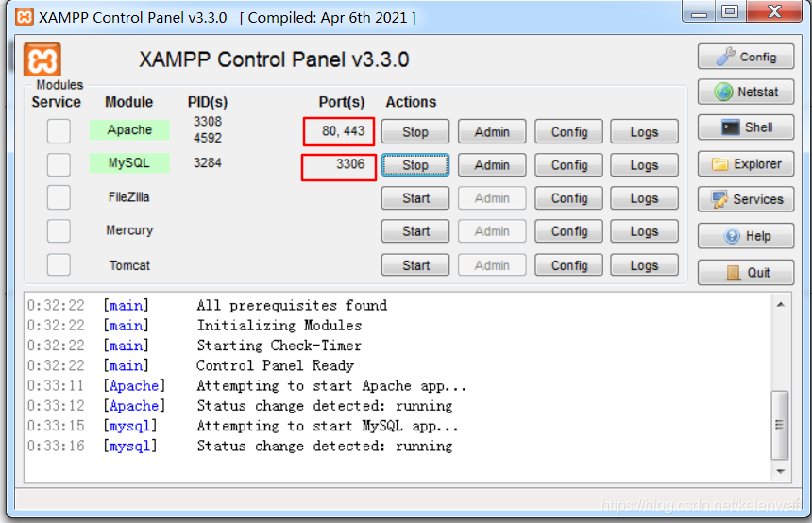The image size is (812, 523).
Task: Click the XAMPP title bar icon
Action: pos(25,17)
